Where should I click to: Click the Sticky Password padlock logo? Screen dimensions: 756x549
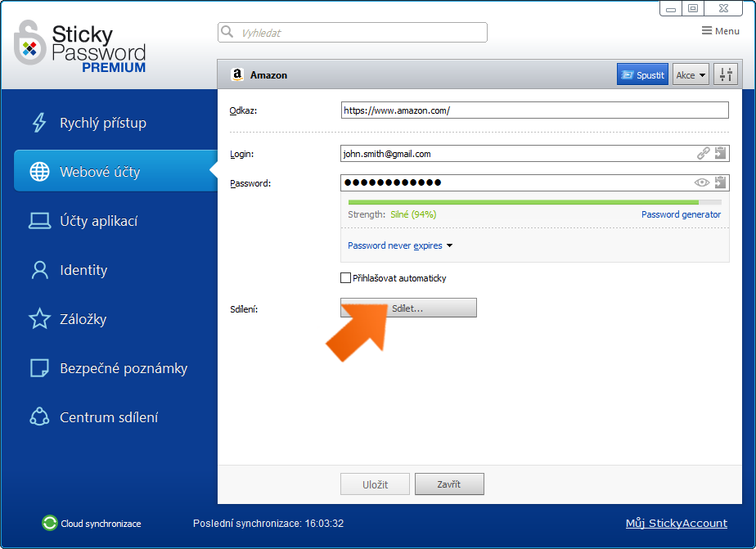(x=30, y=43)
